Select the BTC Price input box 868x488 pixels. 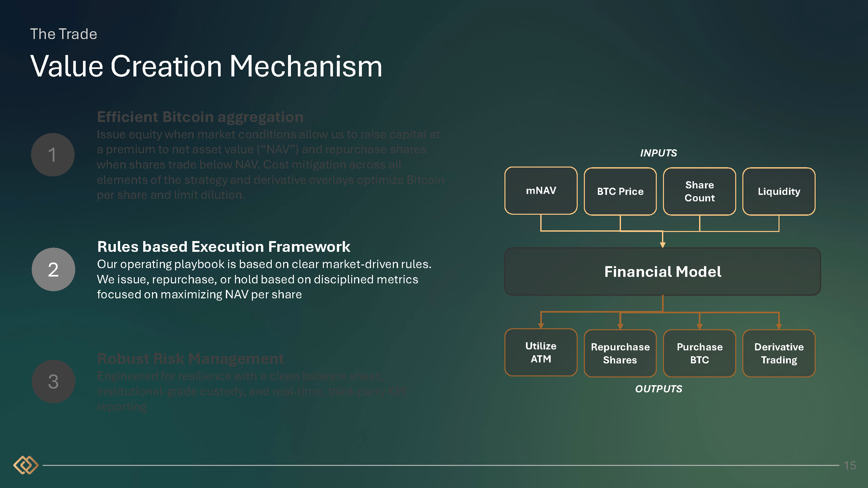[x=620, y=191]
